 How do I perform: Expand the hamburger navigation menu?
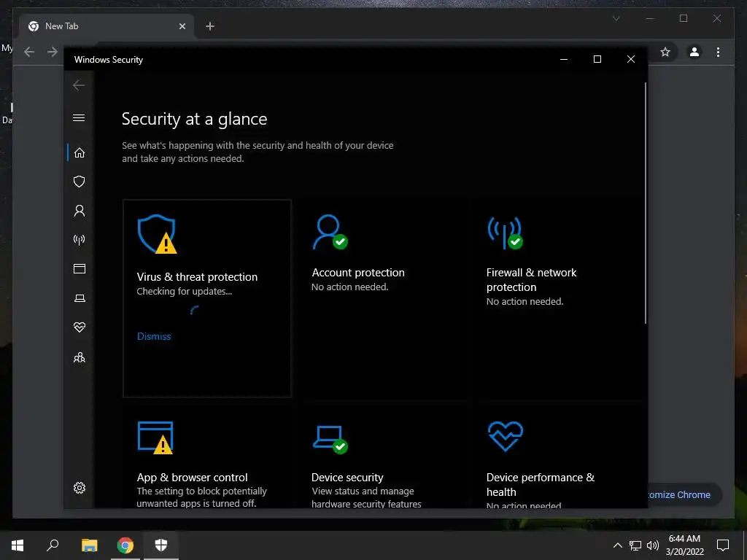(79, 117)
